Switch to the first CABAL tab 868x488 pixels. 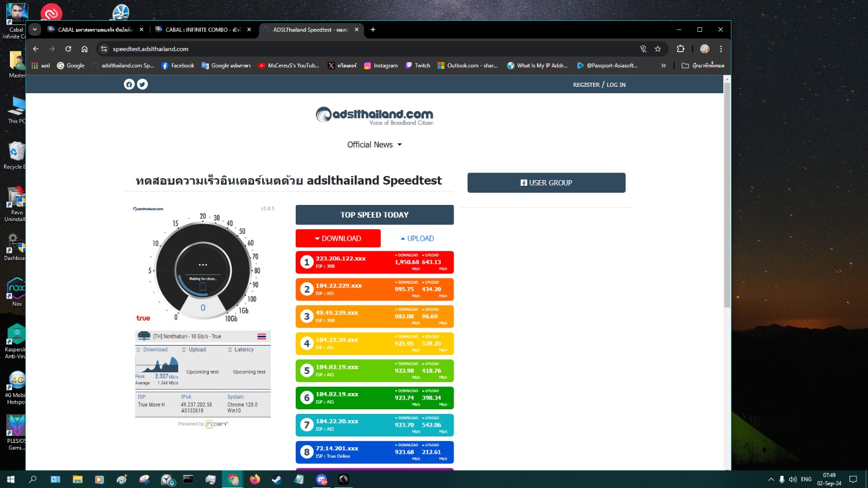(95, 30)
